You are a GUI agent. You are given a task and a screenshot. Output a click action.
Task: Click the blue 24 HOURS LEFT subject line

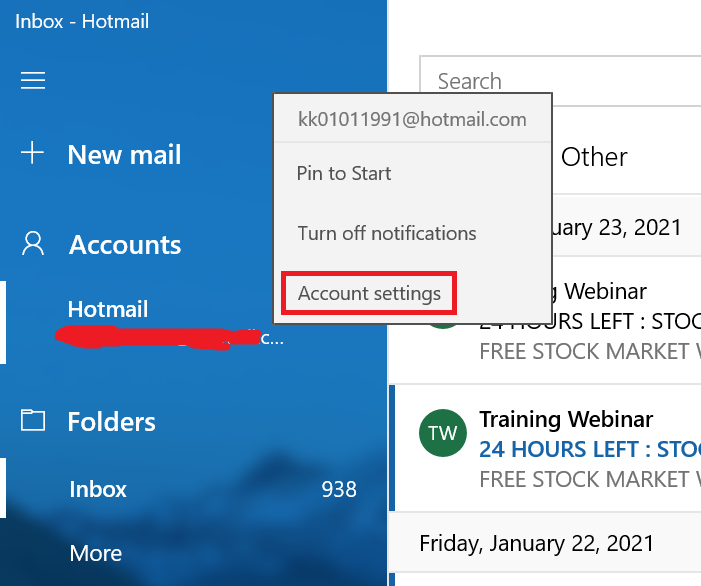click(x=590, y=449)
